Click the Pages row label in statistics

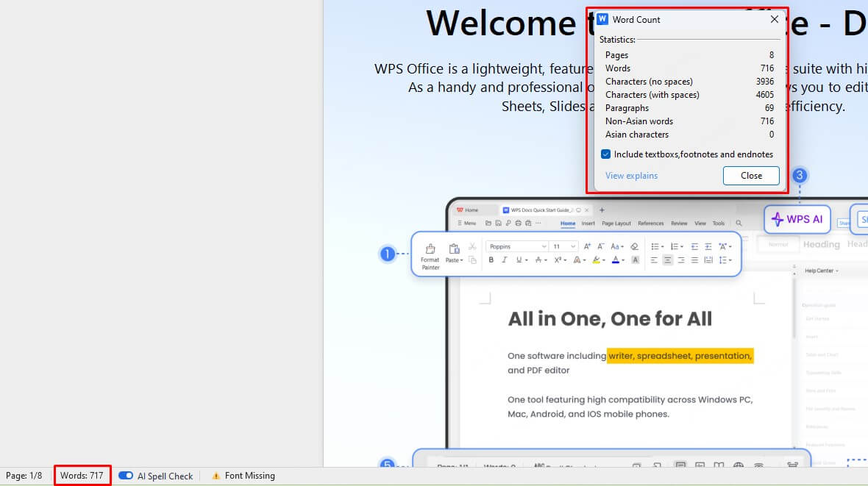[616, 55]
